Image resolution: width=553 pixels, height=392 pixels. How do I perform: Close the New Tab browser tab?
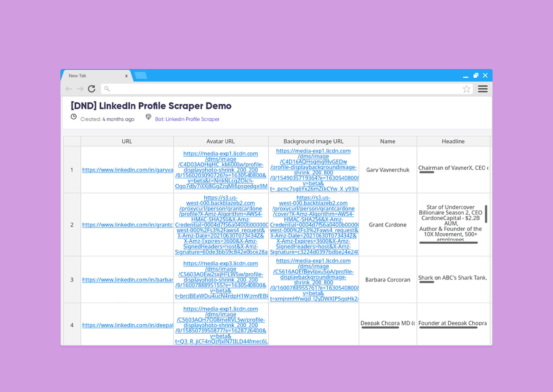126,76
